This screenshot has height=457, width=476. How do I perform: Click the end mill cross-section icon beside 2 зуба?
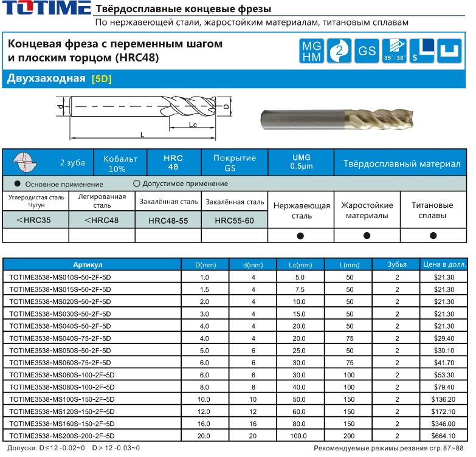coord(26,162)
